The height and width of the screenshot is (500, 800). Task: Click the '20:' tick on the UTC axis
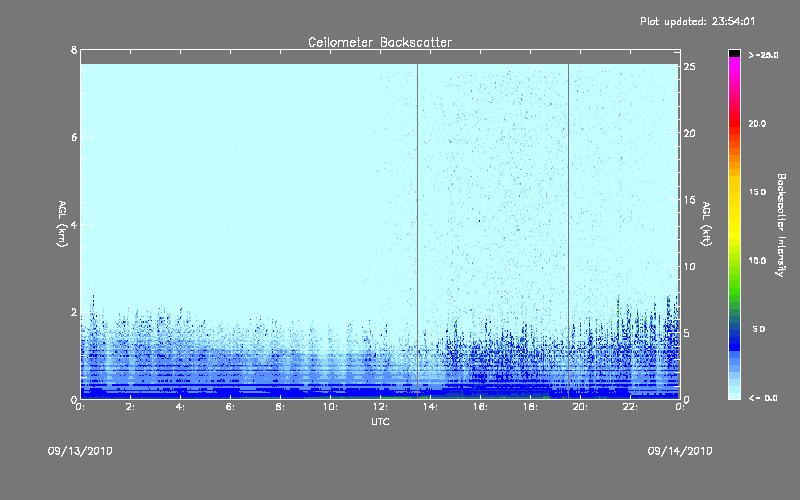click(x=580, y=407)
